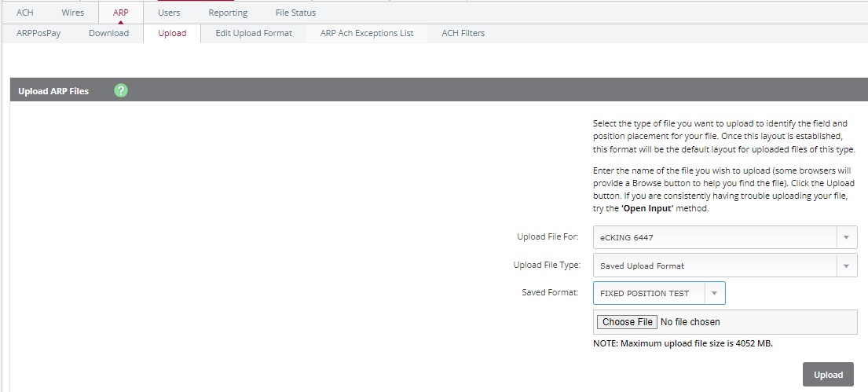
Task: Click the Choose File button
Action: tap(627, 321)
